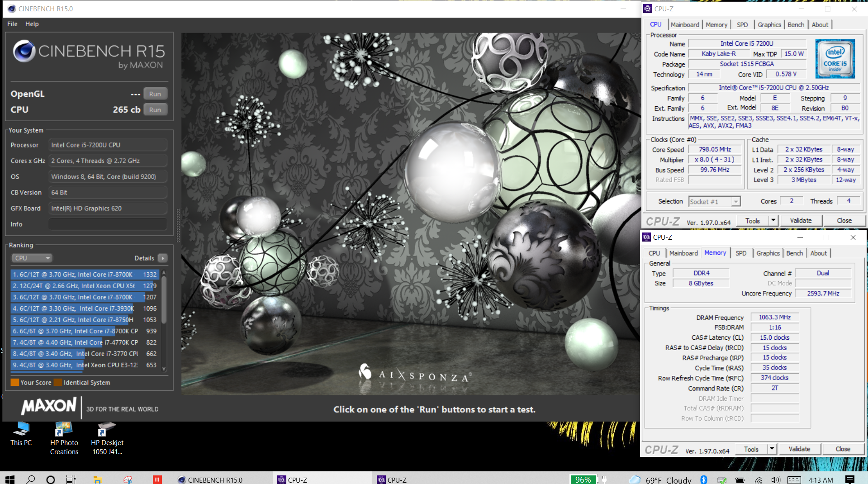Click the orange Your Score legend swatch
The height and width of the screenshot is (484, 868).
click(15, 382)
